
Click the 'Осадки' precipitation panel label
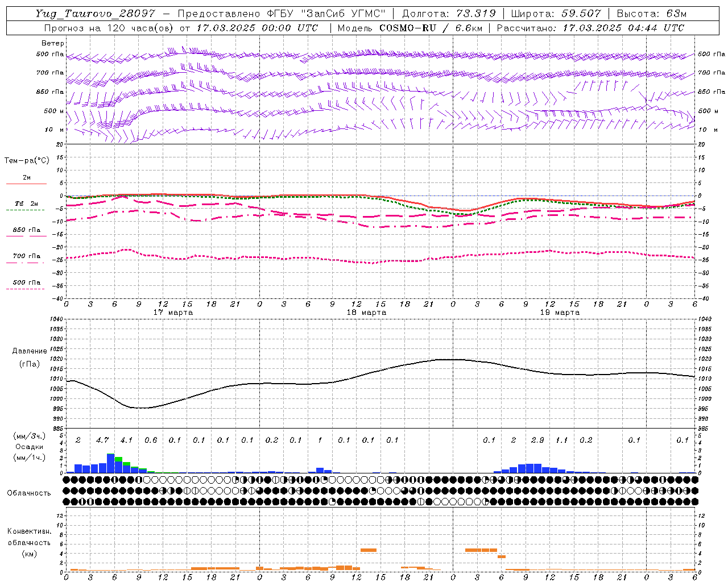(29, 447)
